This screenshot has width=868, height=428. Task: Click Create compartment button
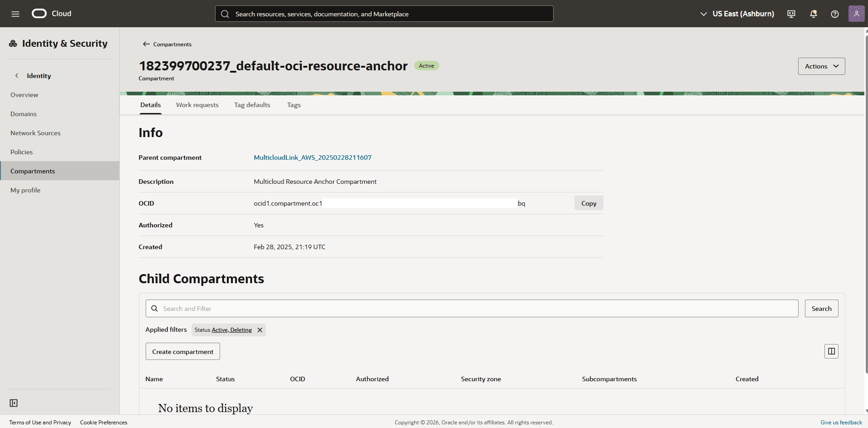[183, 352]
